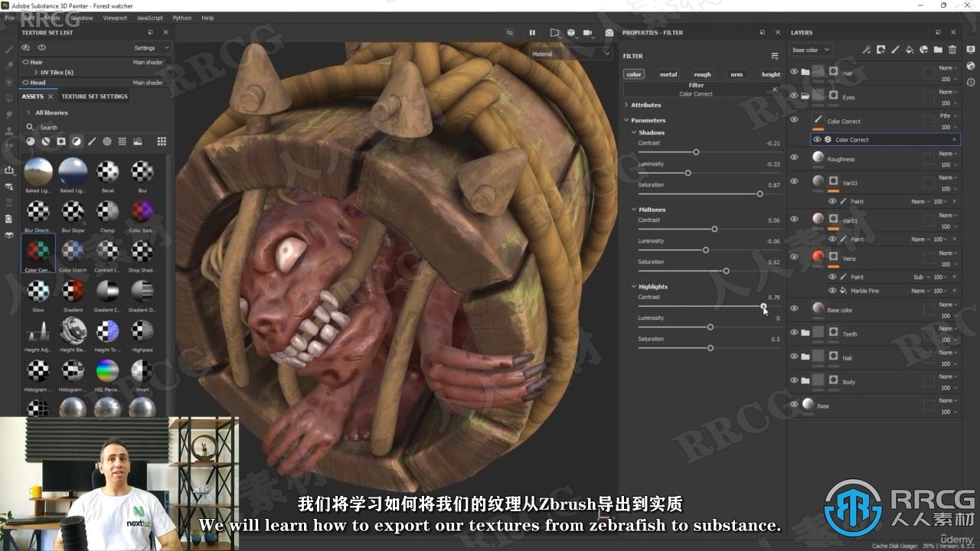
Task: Open the Help menu
Action: [207, 18]
